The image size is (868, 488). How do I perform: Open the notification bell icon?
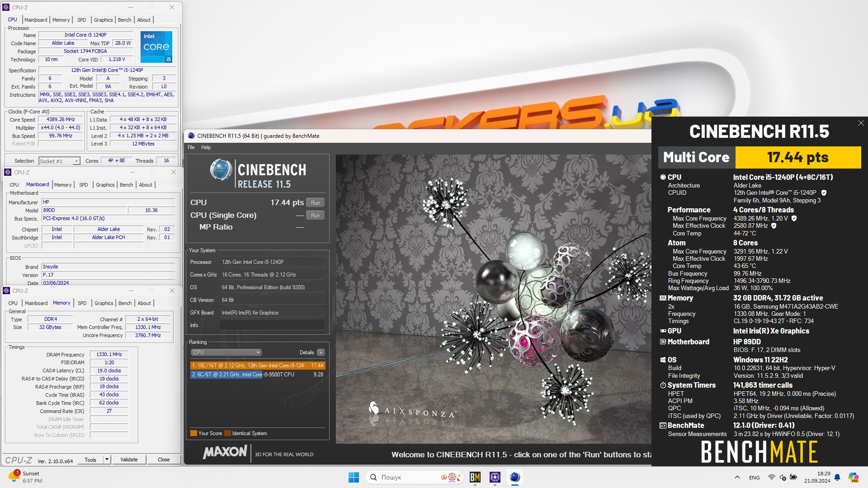(x=837, y=477)
